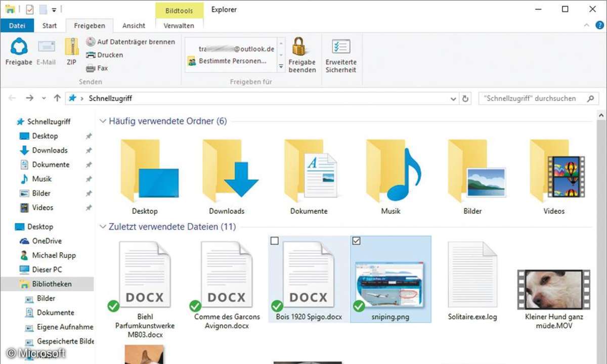The image size is (607, 364).
Task: Click the Fax option
Action: click(97, 68)
